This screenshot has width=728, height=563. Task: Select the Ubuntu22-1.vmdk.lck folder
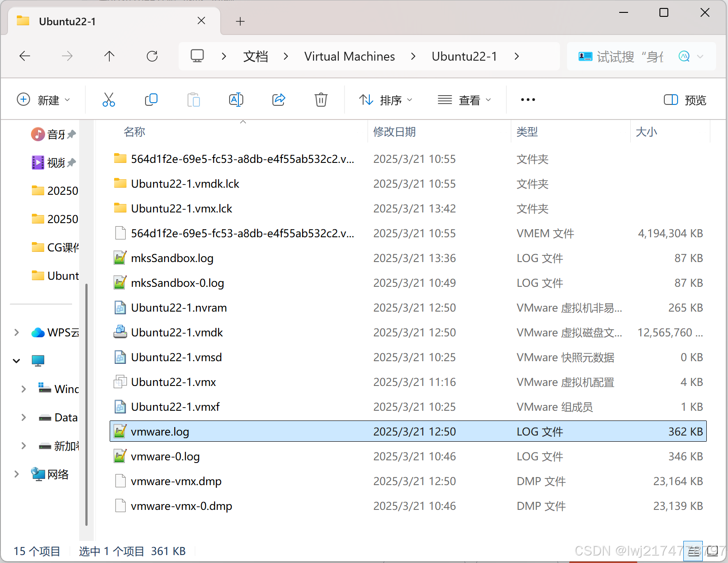pos(408,184)
